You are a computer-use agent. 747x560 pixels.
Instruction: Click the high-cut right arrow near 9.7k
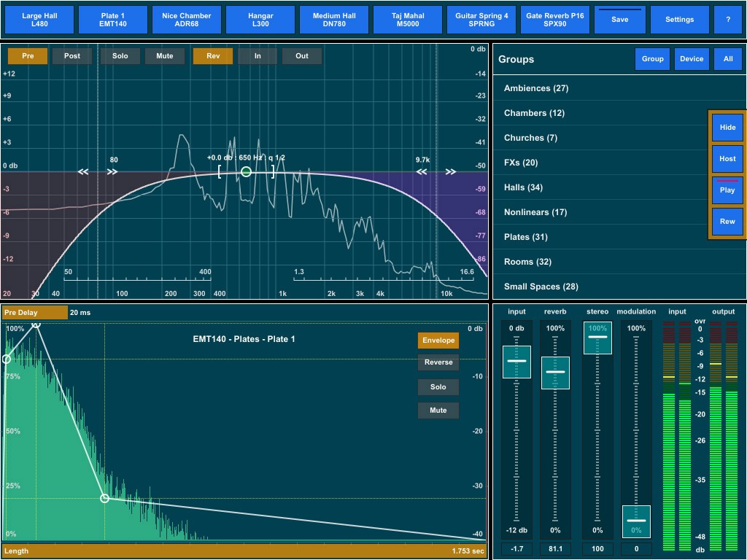[x=451, y=172]
